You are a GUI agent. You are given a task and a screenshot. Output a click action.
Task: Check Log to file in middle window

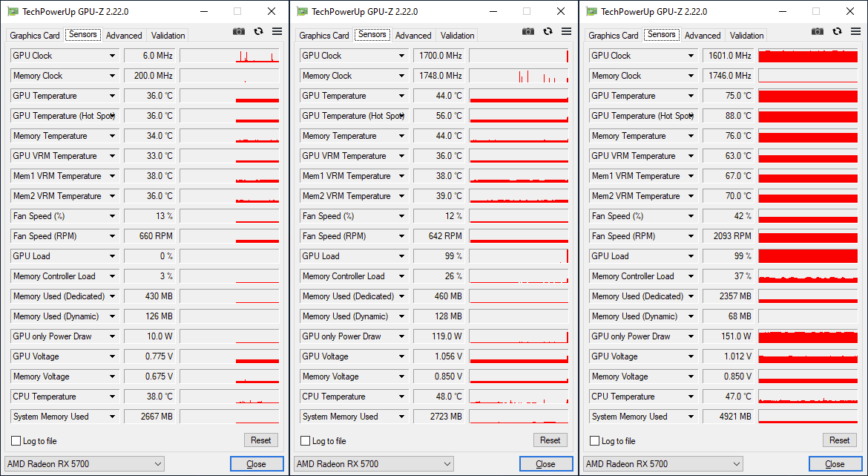[x=306, y=441]
